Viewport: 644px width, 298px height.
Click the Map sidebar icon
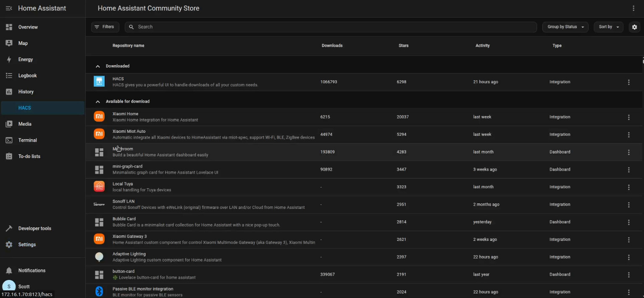pyautogui.click(x=9, y=43)
